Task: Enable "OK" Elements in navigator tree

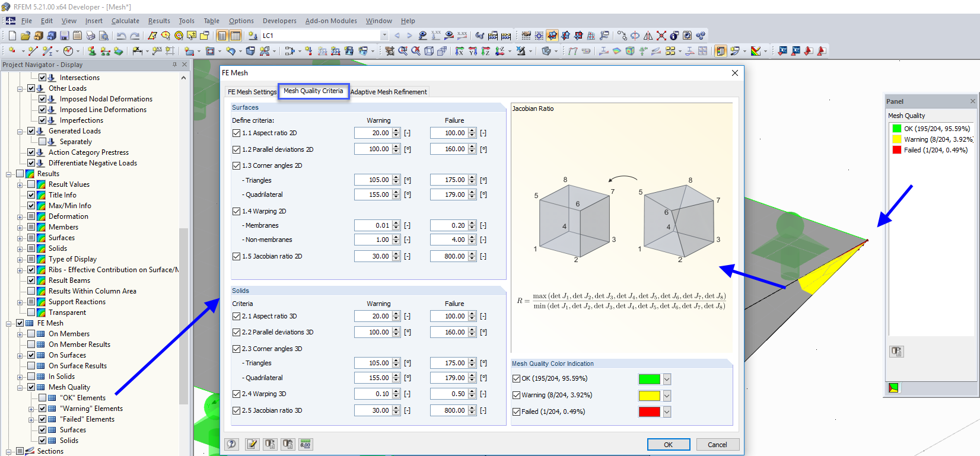Action: (42, 398)
